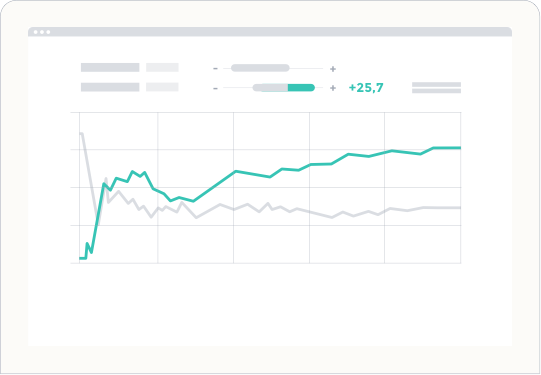This screenshot has width=541, height=375.
Task: Click the plus icon of the upper slider
Action: (333, 69)
